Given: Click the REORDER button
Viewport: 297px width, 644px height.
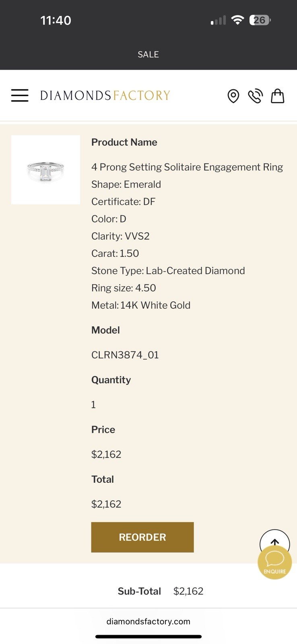Looking at the screenshot, I should pos(142,537).
